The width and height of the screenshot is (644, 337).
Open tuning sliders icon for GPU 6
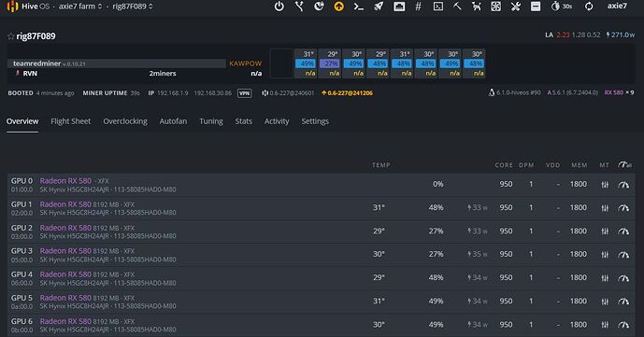pos(605,325)
